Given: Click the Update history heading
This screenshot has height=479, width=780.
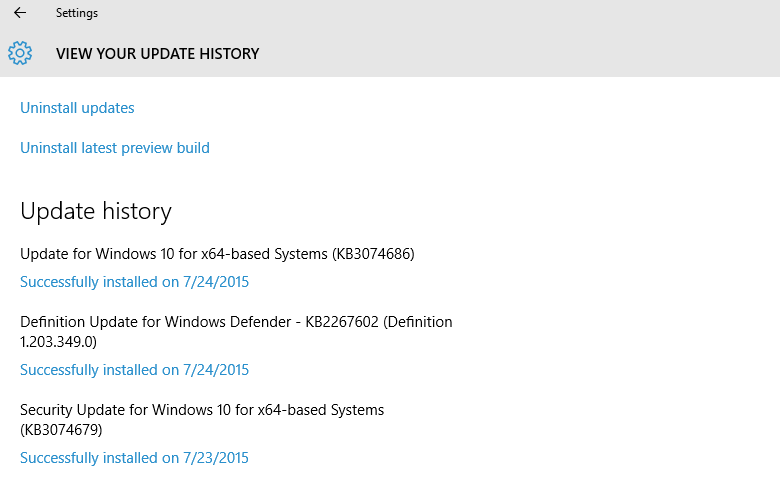Looking at the screenshot, I should 96,211.
